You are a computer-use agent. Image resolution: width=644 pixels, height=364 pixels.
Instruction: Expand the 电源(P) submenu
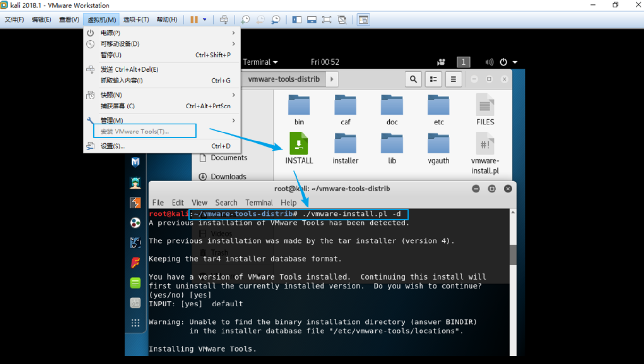tap(162, 33)
